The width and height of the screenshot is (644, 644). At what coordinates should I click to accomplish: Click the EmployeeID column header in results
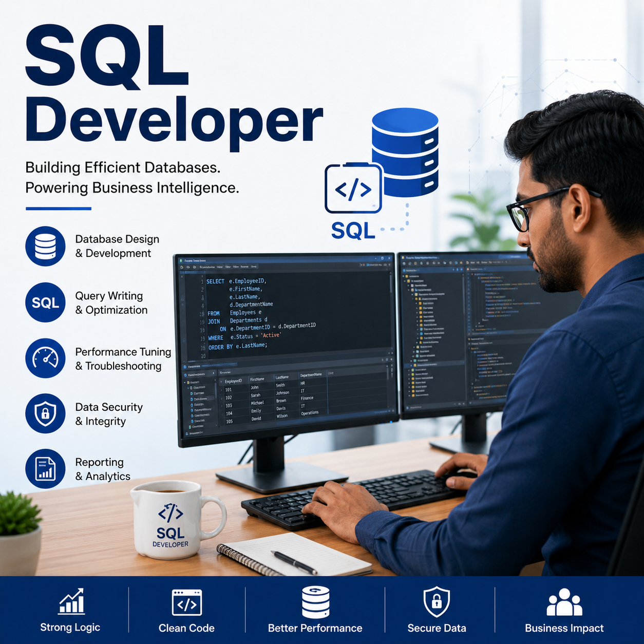233,381
